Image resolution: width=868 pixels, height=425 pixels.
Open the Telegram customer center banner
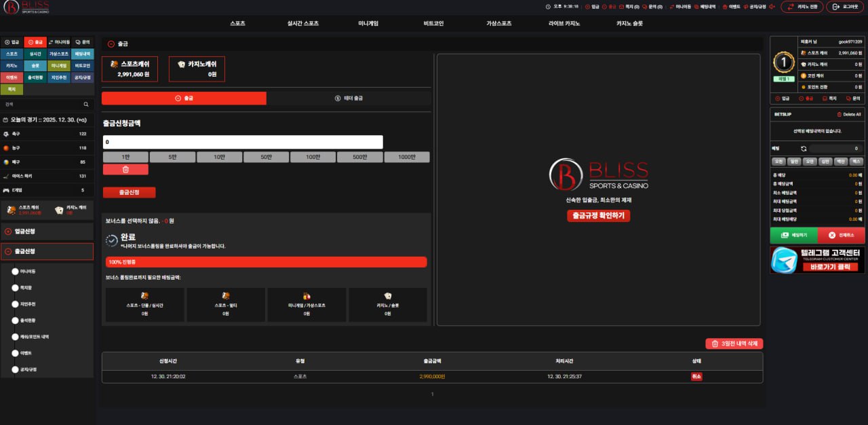point(817,260)
